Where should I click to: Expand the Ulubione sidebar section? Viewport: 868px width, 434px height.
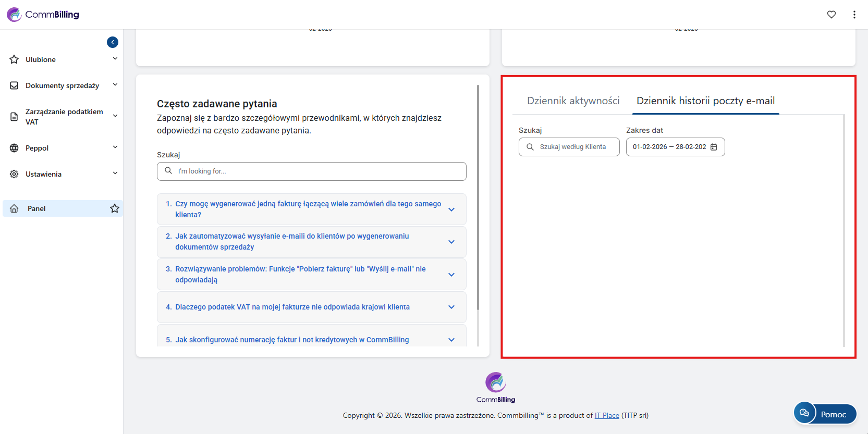tap(115, 59)
